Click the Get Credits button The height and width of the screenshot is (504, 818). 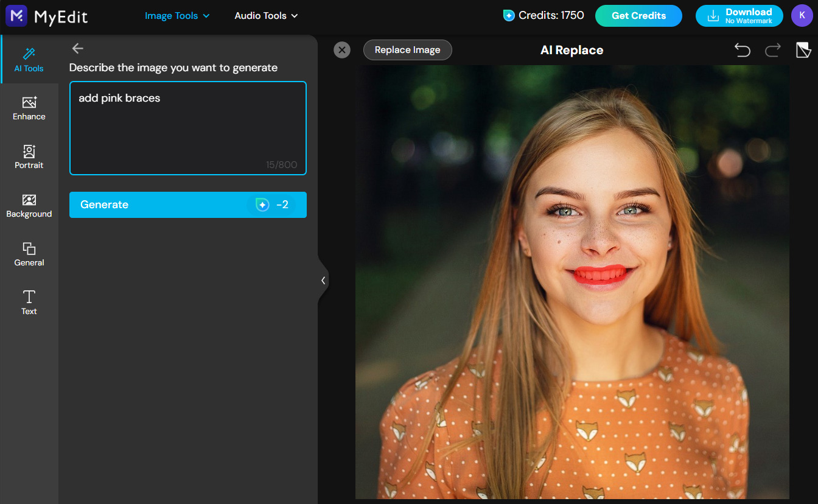click(x=638, y=16)
